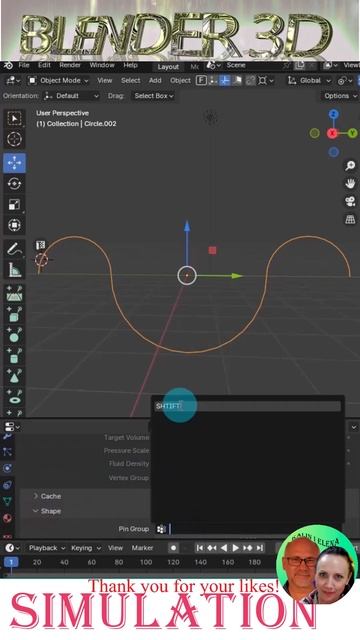The width and height of the screenshot is (360, 640).
Task: Activate the Rotate tool
Action: click(x=14, y=184)
